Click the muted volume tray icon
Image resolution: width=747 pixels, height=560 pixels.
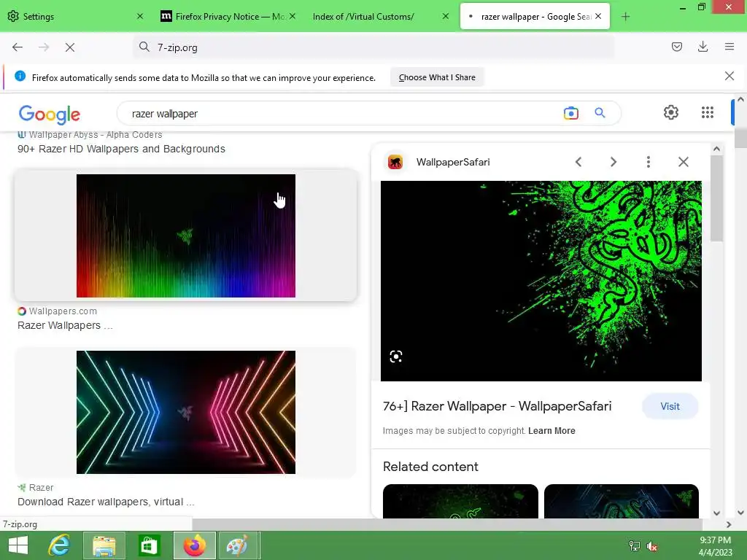click(x=651, y=546)
